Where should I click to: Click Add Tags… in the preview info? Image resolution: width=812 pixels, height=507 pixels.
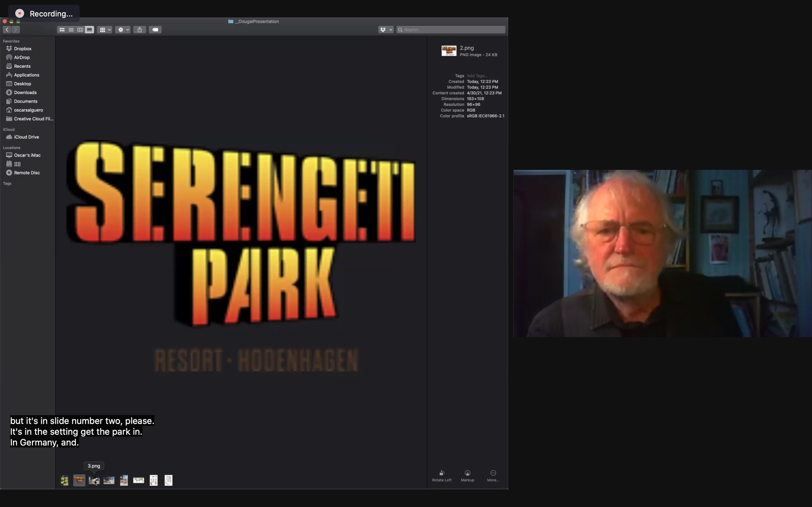click(x=477, y=76)
